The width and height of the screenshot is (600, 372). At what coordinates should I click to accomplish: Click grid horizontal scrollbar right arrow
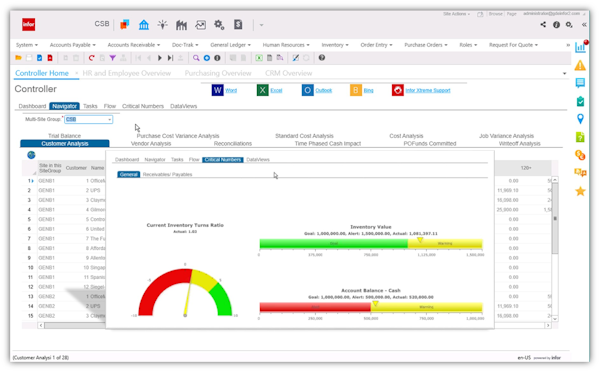548,325
